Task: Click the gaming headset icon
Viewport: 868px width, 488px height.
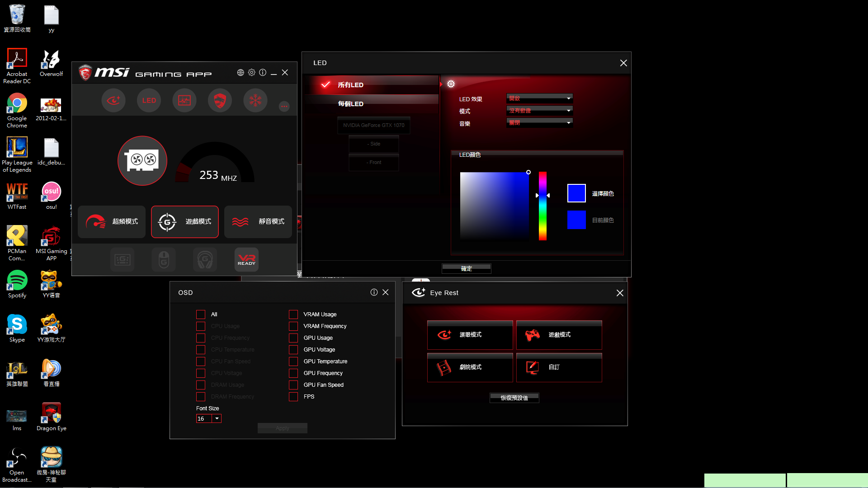Action: tap(205, 260)
